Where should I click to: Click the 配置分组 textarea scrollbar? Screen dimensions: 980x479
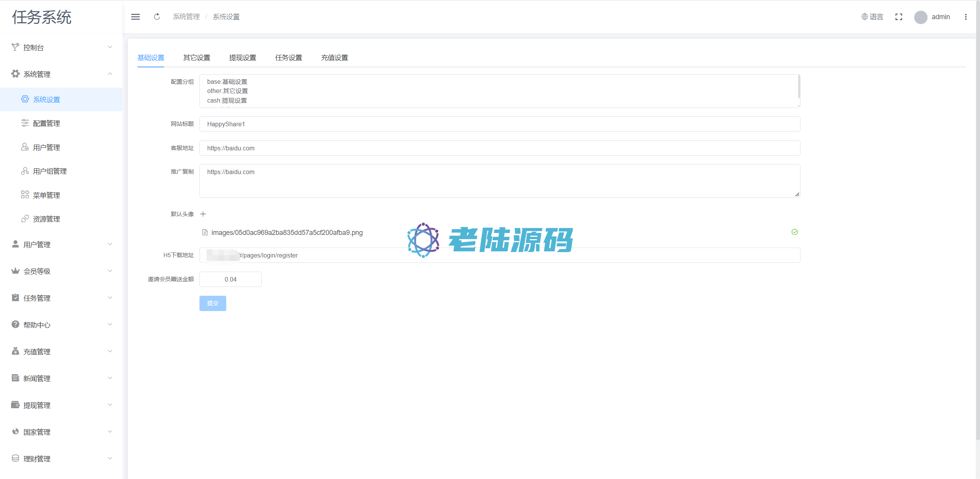[799, 87]
